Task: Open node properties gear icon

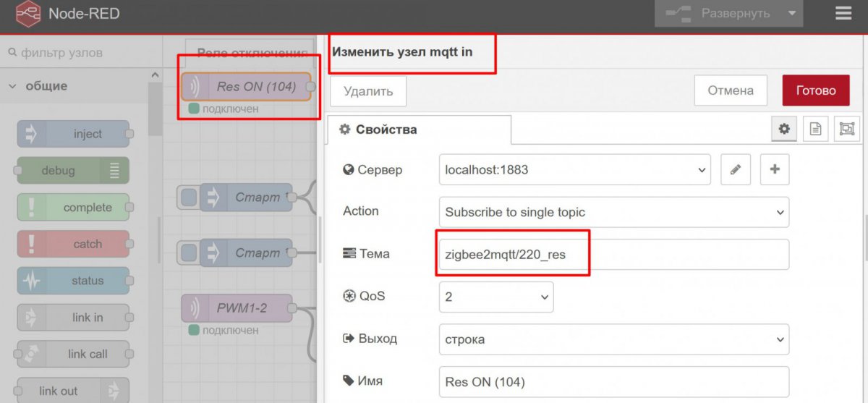Action: pos(783,130)
